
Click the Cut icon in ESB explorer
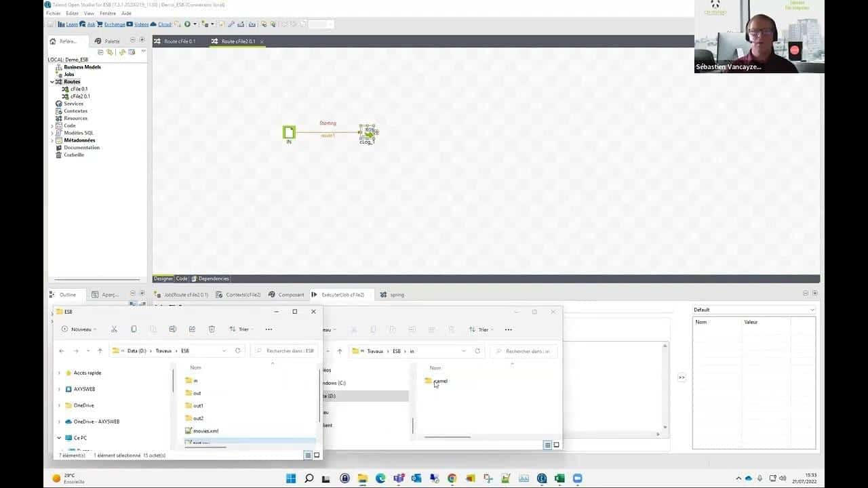114,329
